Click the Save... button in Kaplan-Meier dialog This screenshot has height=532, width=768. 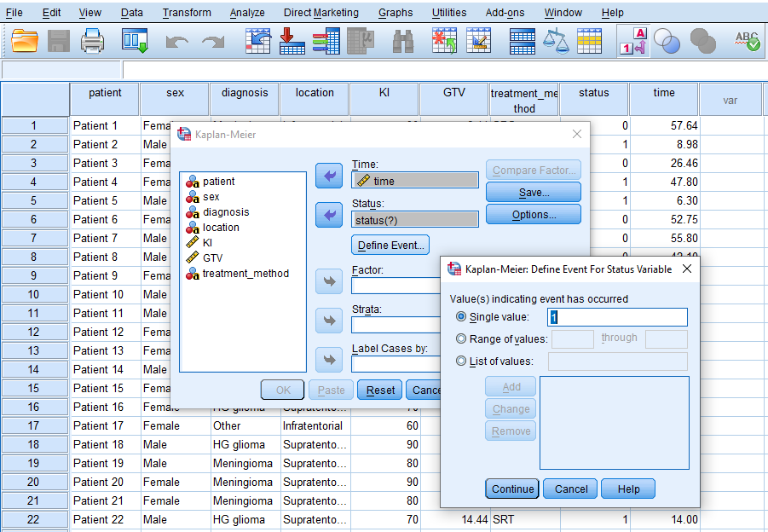tap(534, 192)
